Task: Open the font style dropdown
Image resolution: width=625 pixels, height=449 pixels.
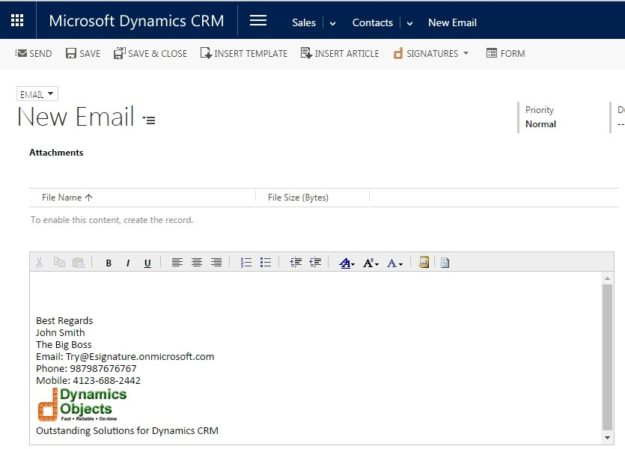Action: coord(346,263)
